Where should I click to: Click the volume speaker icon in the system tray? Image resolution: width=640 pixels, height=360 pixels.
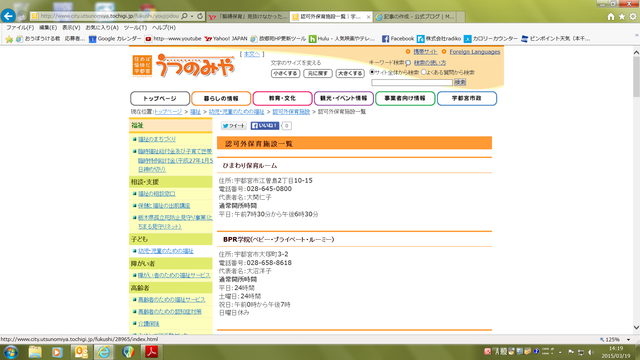(x=590, y=352)
